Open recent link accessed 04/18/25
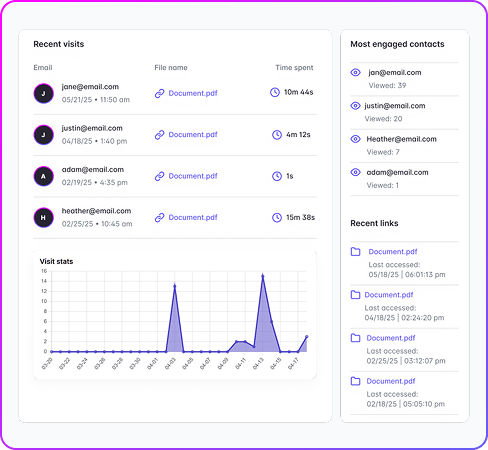The width and height of the screenshot is (488, 450). [x=389, y=295]
